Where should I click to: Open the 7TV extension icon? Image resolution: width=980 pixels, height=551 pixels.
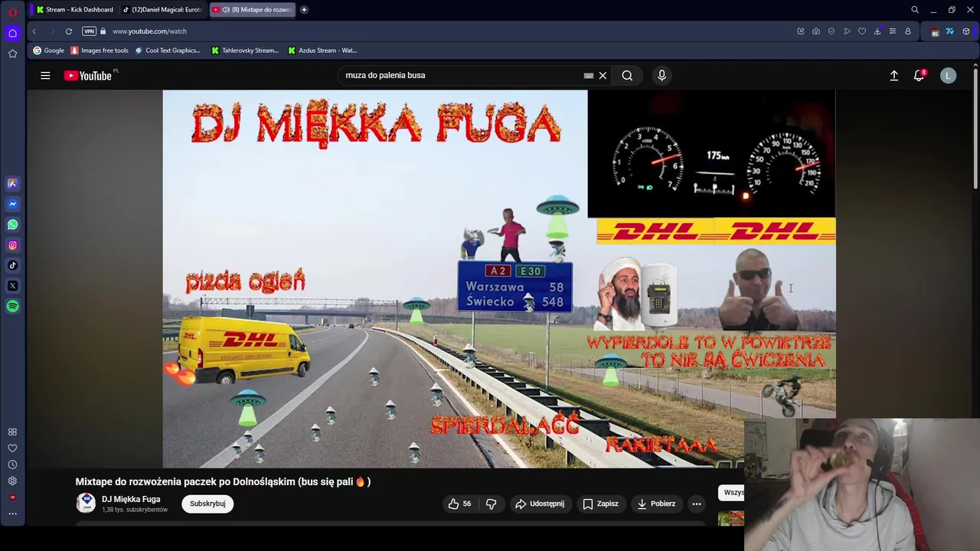click(x=950, y=31)
